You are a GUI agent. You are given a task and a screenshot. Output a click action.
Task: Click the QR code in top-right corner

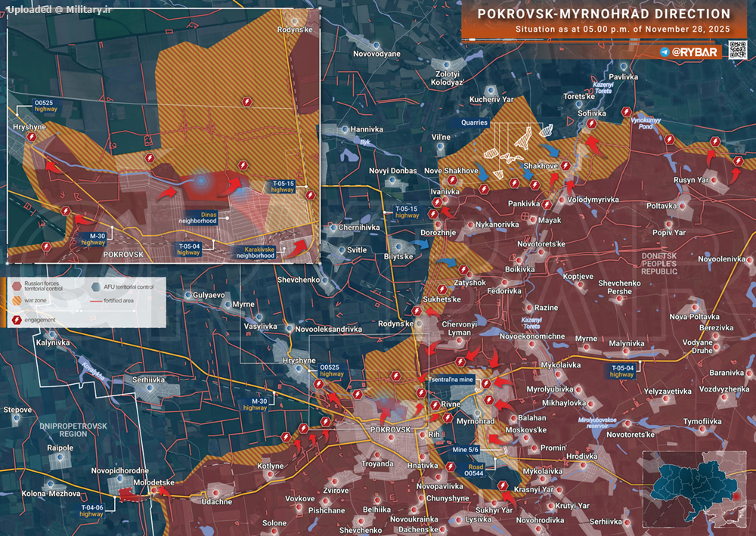(x=737, y=51)
